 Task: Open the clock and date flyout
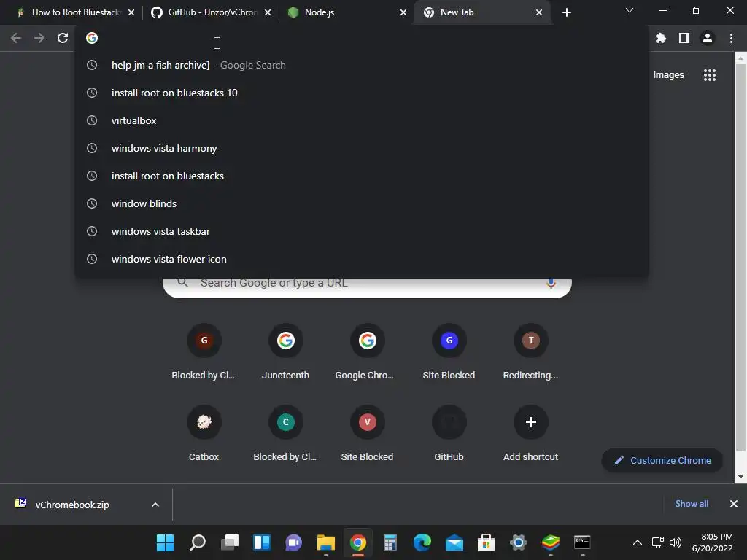[713, 542]
